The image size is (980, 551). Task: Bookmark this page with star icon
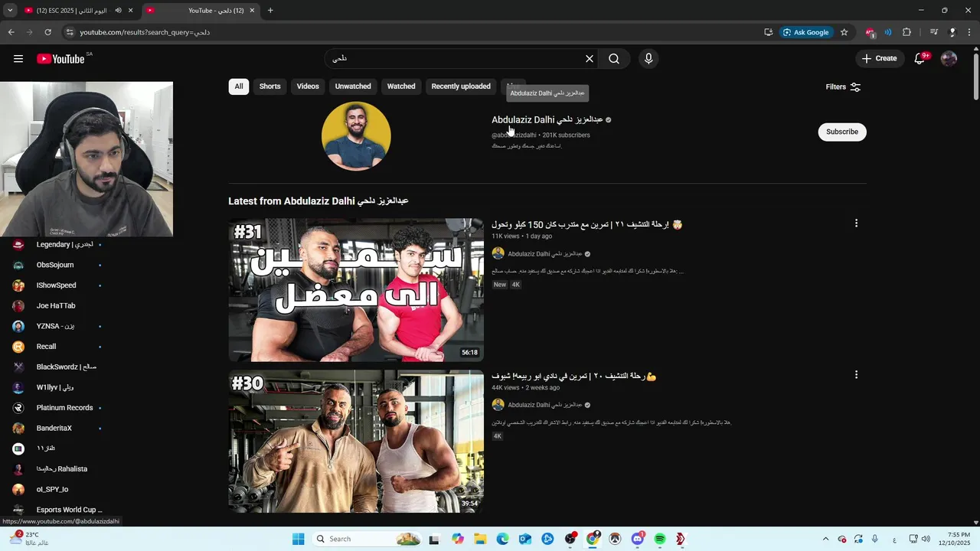click(844, 32)
